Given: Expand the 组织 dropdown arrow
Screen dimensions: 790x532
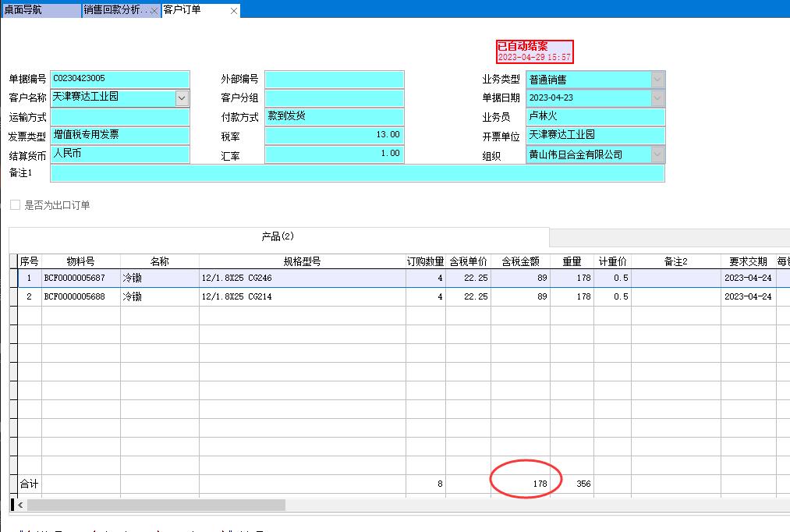Looking at the screenshot, I should tap(657, 154).
